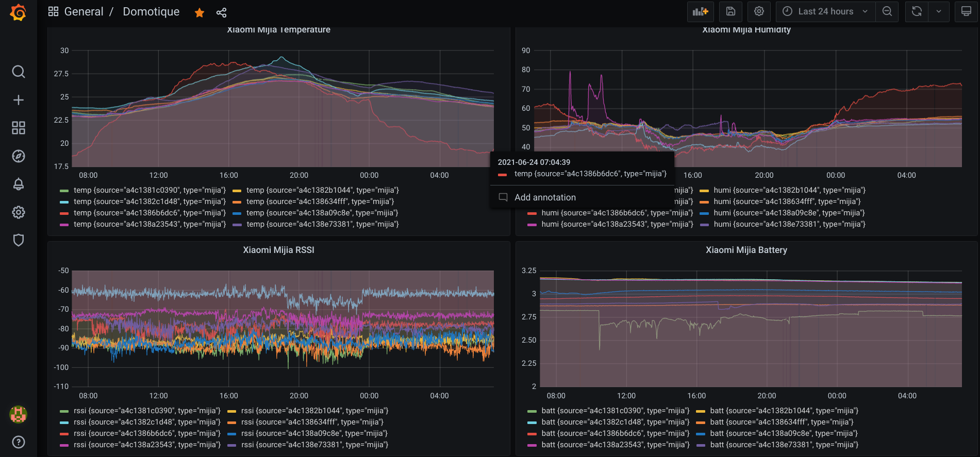The height and width of the screenshot is (457, 980).
Task: Toggle rssi a4c1382c1d48 legend entry
Action: point(147,422)
